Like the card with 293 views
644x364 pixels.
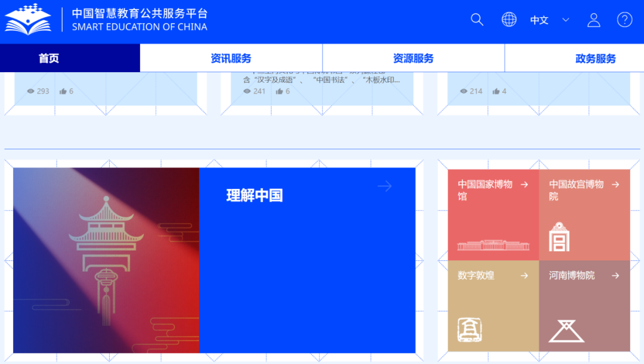click(x=63, y=91)
